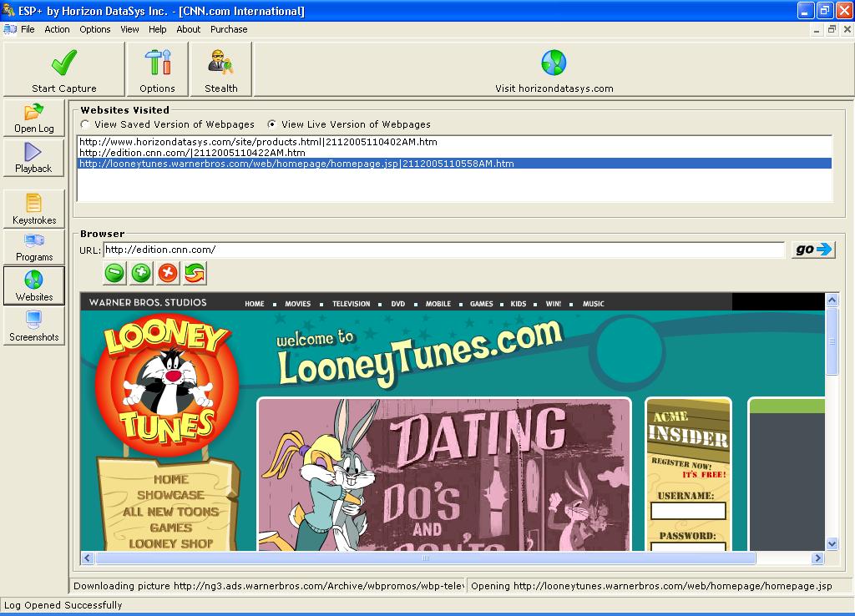Open the File menu
855x616 pixels.
(x=28, y=29)
